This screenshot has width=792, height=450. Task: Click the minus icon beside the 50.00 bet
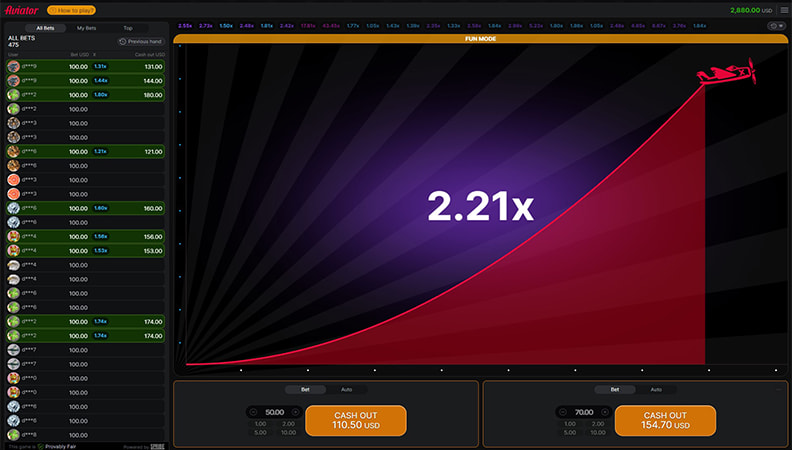(253, 411)
